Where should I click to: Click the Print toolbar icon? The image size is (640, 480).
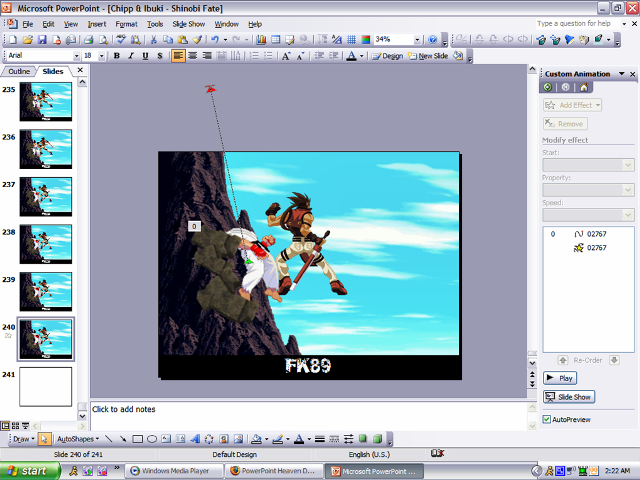point(89,40)
